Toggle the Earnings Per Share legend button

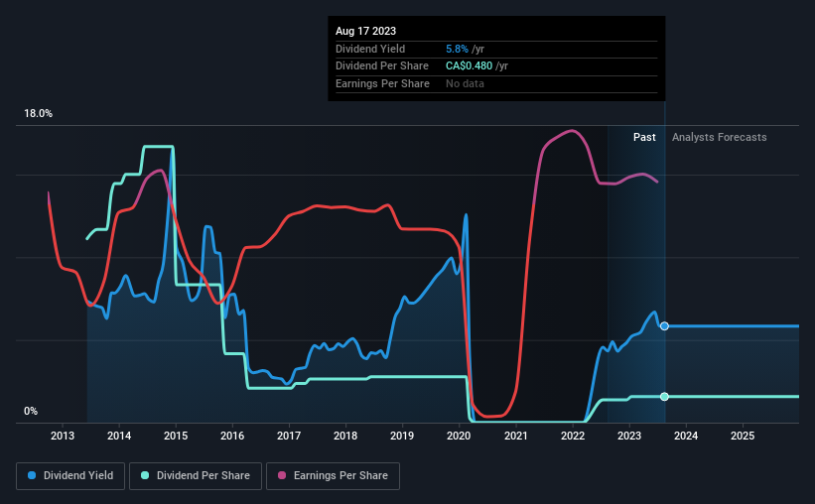(333, 476)
